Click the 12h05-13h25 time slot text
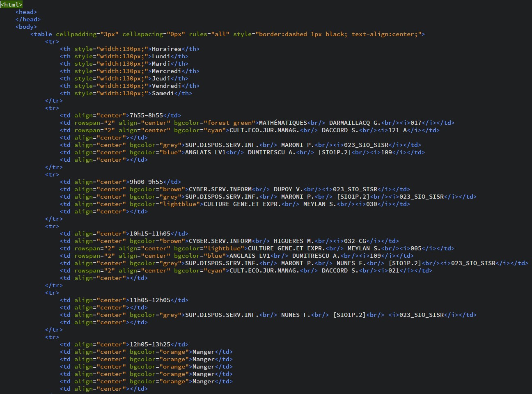 tap(150, 344)
